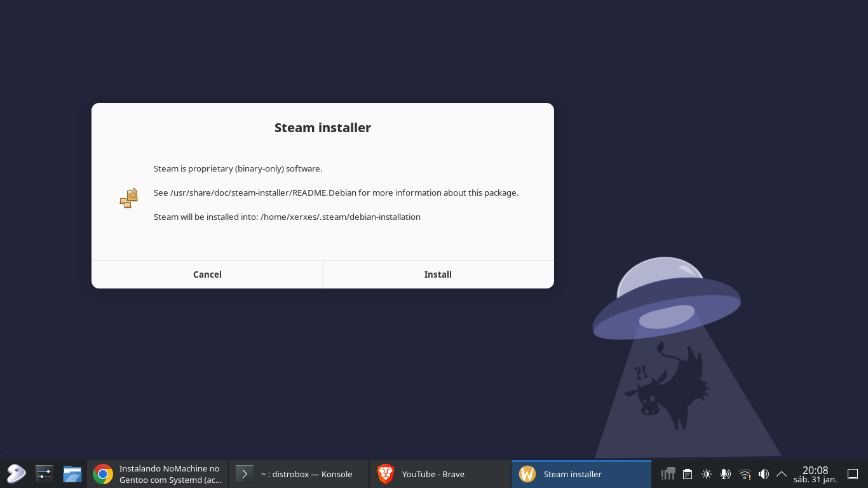Cancel the Steam installer dialog
This screenshot has width=868, height=488.
(207, 274)
